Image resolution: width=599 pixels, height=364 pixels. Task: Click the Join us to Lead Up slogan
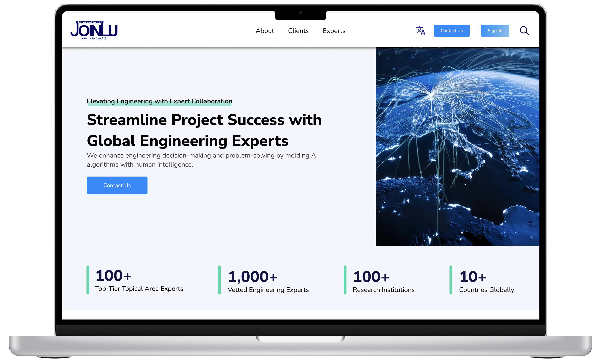[94, 38]
